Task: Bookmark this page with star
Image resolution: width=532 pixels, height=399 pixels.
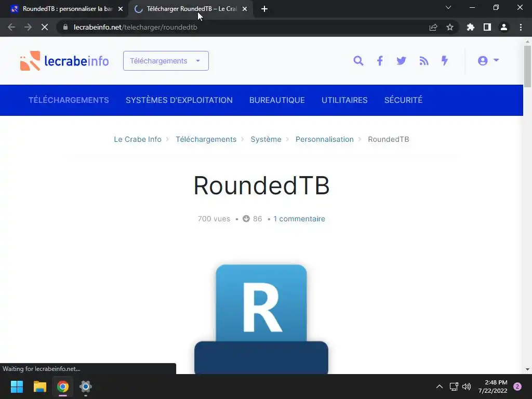Action: (x=450, y=27)
